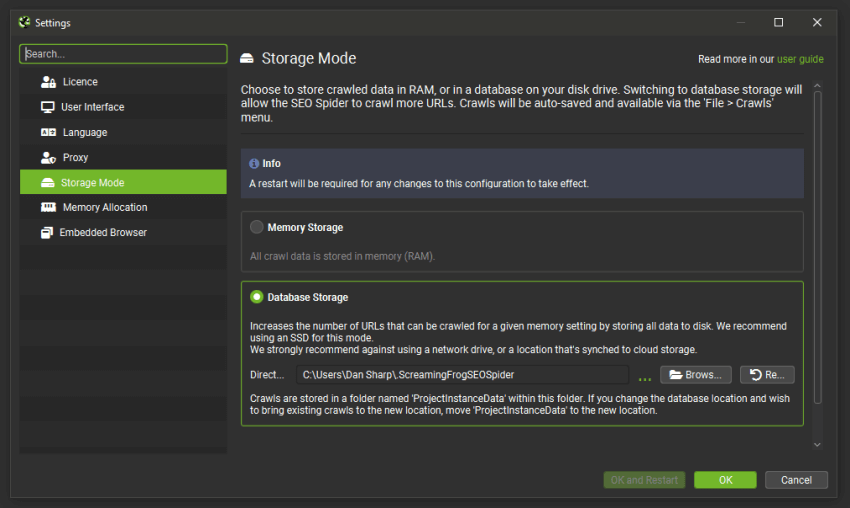
Task: Close the Settings window
Action: pos(817,22)
